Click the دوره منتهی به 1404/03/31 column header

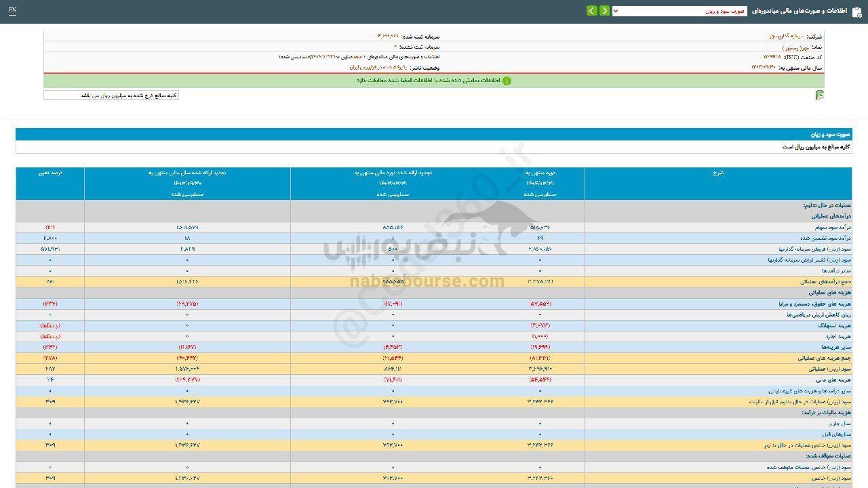tap(540, 183)
